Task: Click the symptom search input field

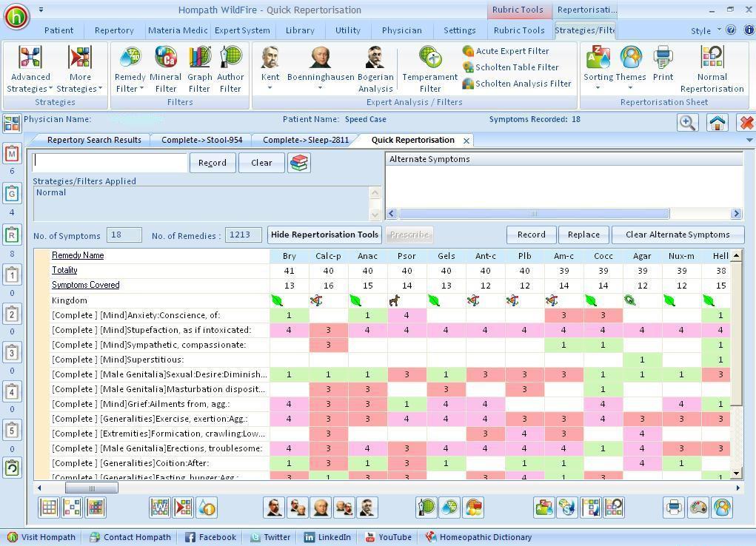Action: [110, 163]
